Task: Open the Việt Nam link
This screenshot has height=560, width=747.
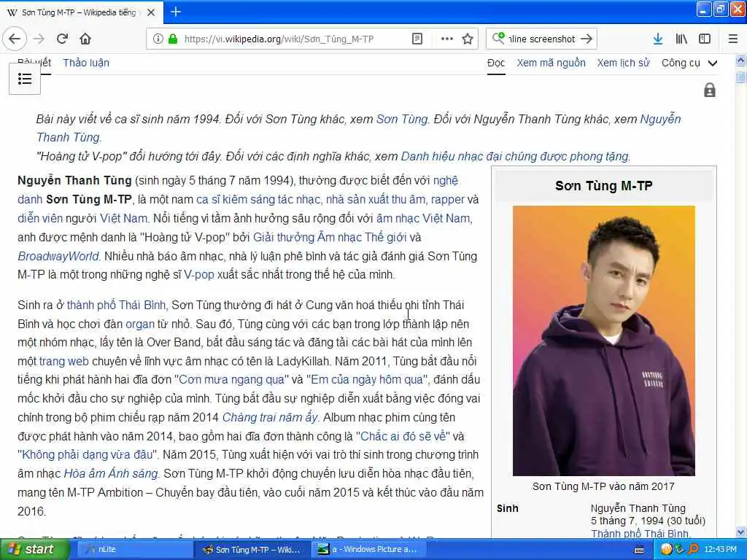Action: click(123, 218)
